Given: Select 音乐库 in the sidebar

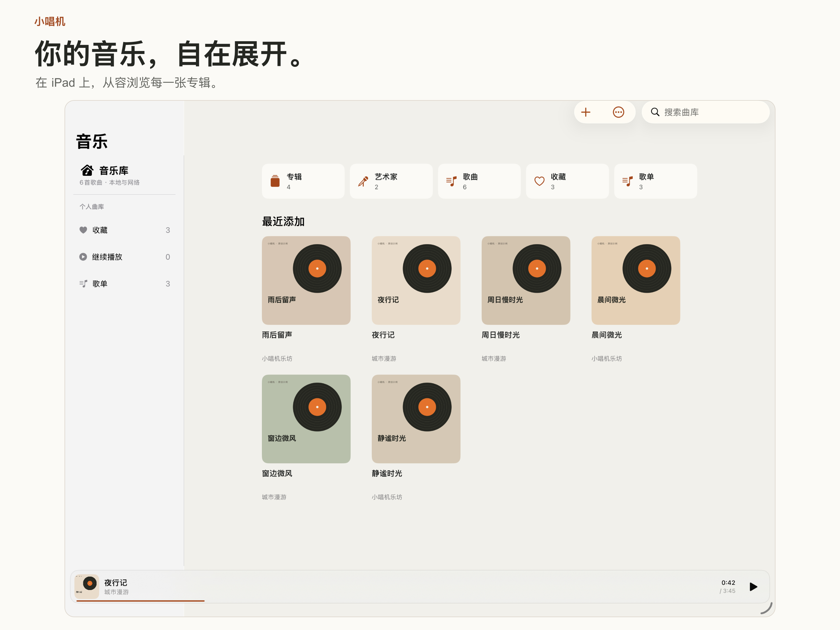Looking at the screenshot, I should pyautogui.click(x=124, y=175).
